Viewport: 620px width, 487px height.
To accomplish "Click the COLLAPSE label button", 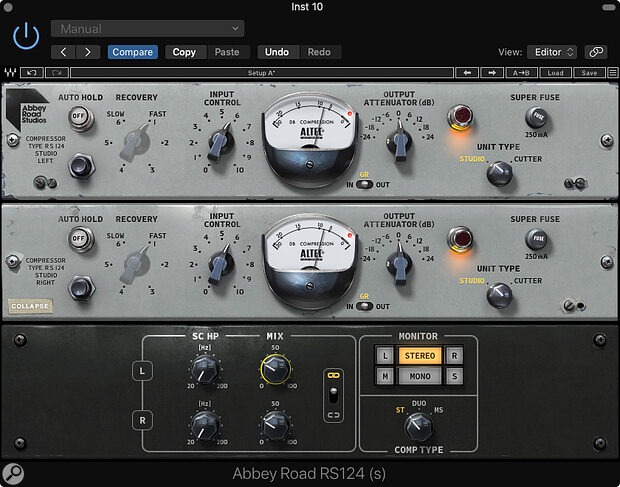I will pos(30,306).
